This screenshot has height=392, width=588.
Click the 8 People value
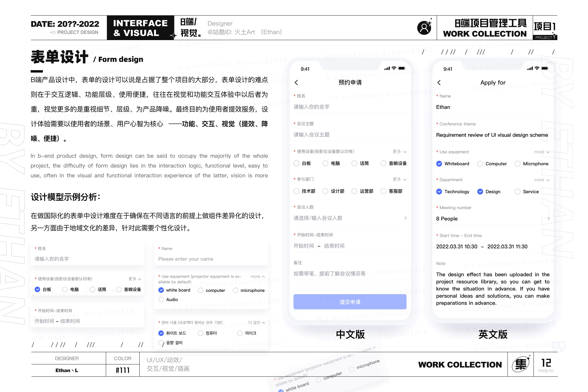tap(447, 219)
